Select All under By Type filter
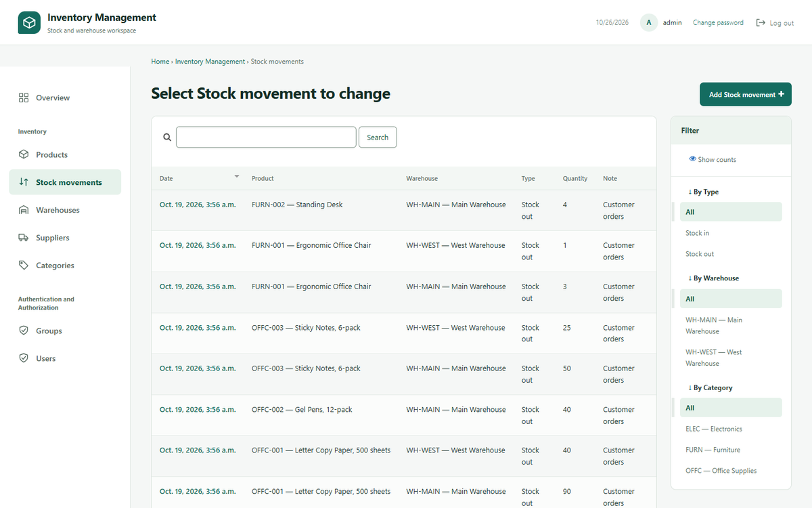This screenshot has width=812, height=508. coord(731,212)
